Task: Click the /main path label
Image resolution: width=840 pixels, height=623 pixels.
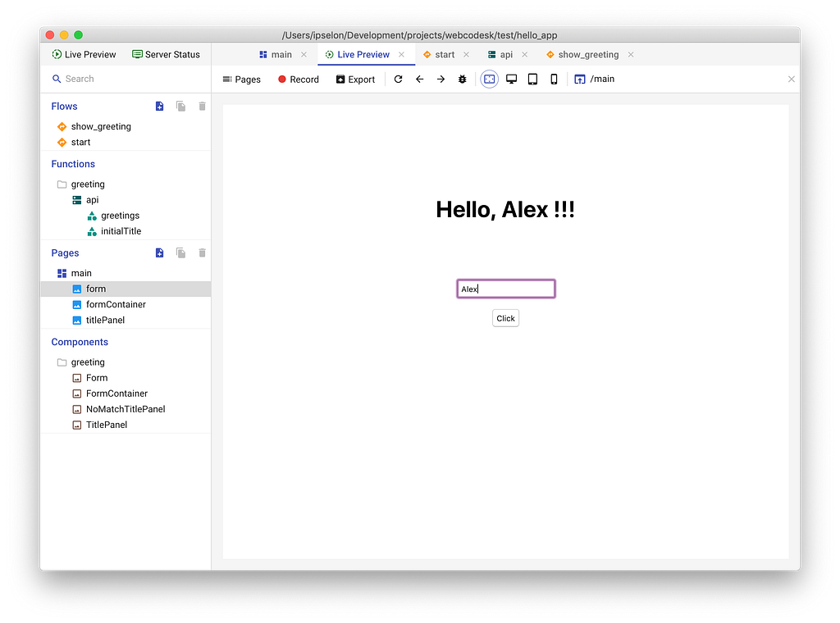Action: pos(602,79)
